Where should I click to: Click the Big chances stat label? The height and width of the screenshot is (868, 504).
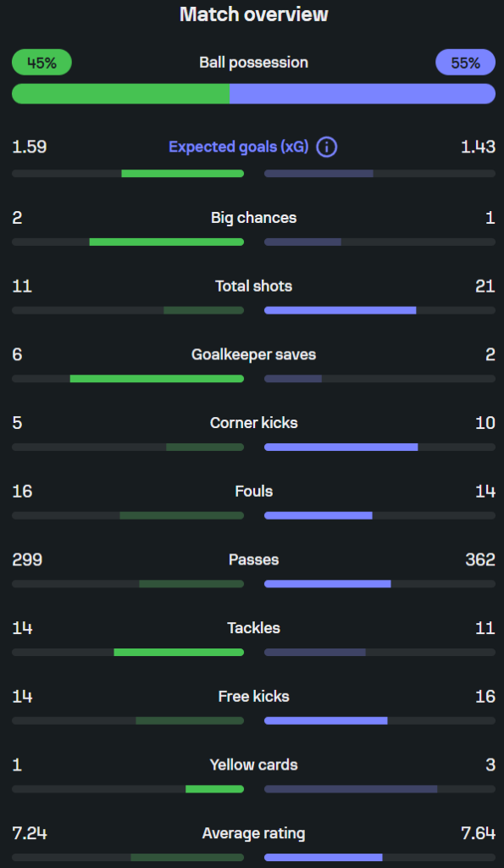(x=253, y=218)
